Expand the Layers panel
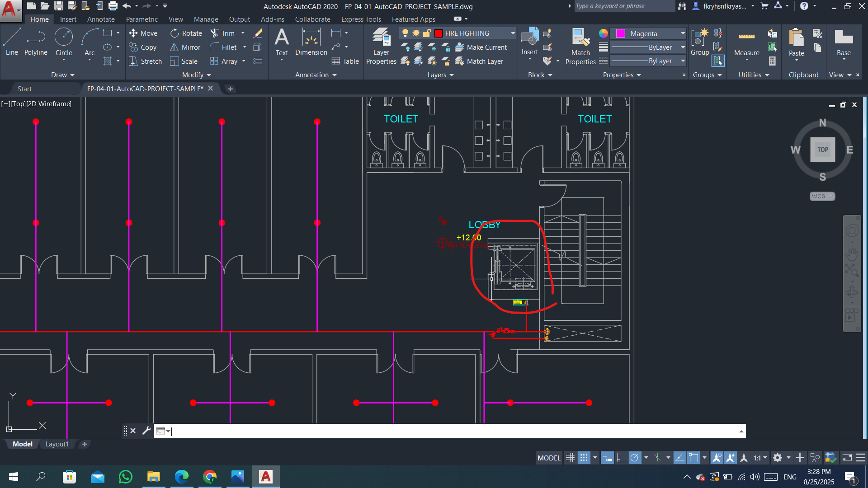 [x=440, y=75]
